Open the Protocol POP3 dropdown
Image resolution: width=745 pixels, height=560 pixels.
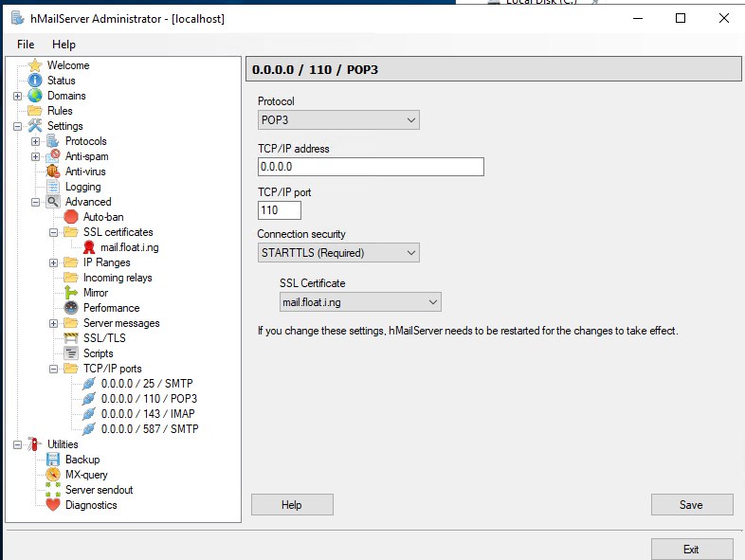coord(338,120)
